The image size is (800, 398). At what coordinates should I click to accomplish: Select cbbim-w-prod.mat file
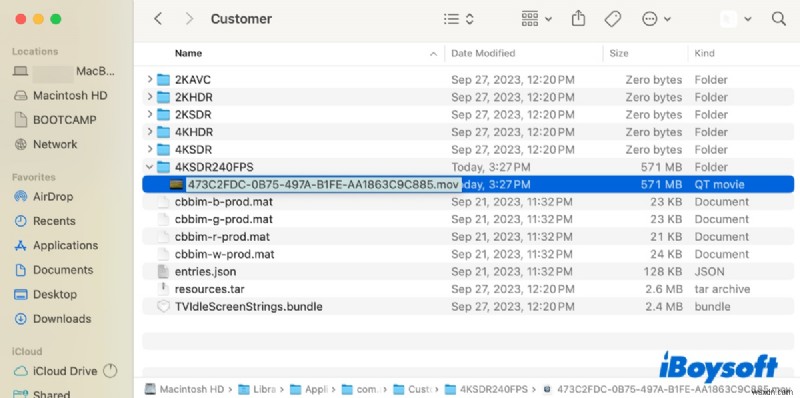click(224, 254)
